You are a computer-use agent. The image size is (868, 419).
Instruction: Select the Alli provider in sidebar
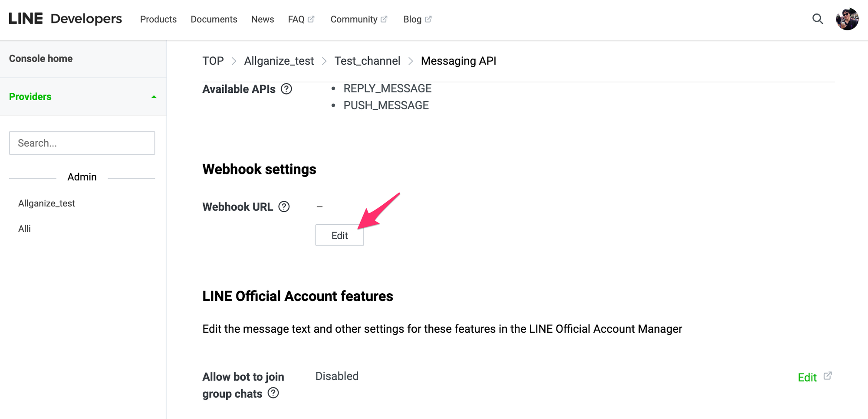click(x=24, y=229)
